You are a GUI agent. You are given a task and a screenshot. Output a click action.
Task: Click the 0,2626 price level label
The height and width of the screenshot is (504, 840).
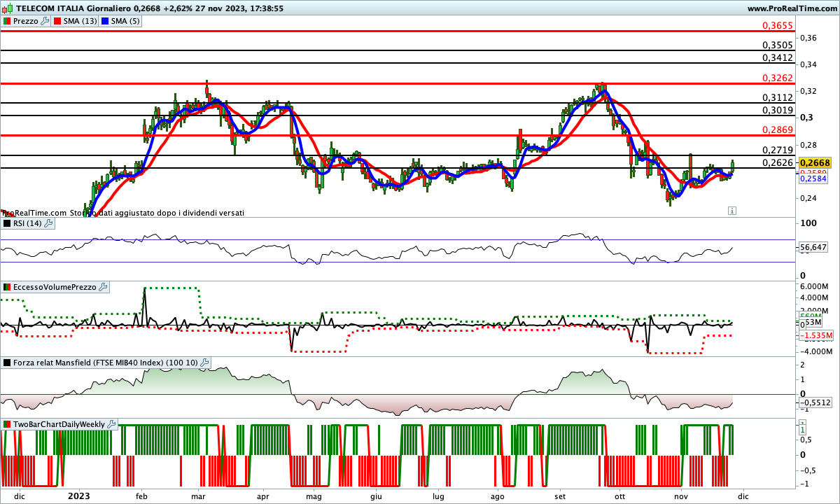(x=777, y=162)
